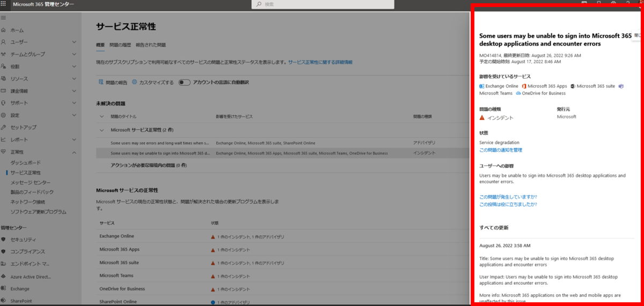Image resolution: width=644 pixels, height=306 pixels.
Task: Click the Microsoft 365 Apps Office icon in panel
Action: coord(524,86)
